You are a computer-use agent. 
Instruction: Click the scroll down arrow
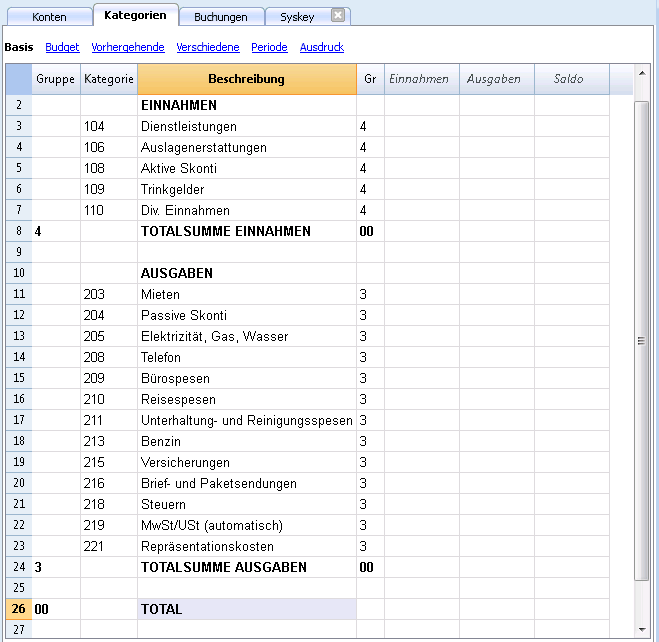642,629
